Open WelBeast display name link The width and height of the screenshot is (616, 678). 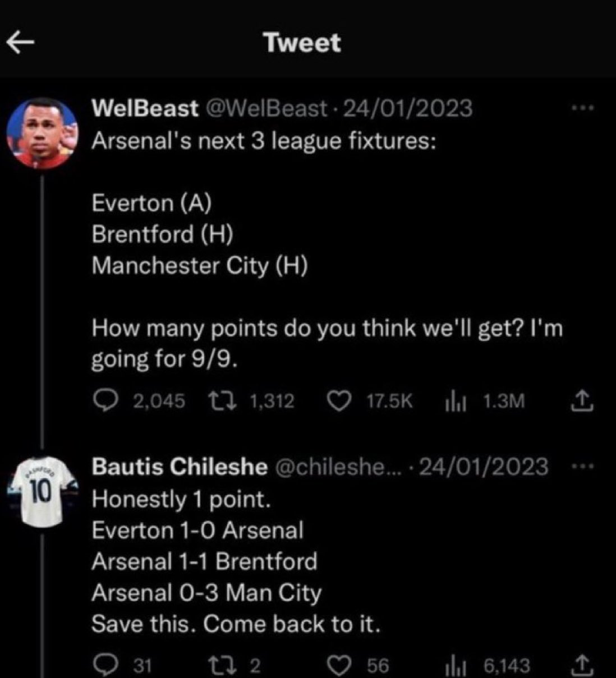145,108
